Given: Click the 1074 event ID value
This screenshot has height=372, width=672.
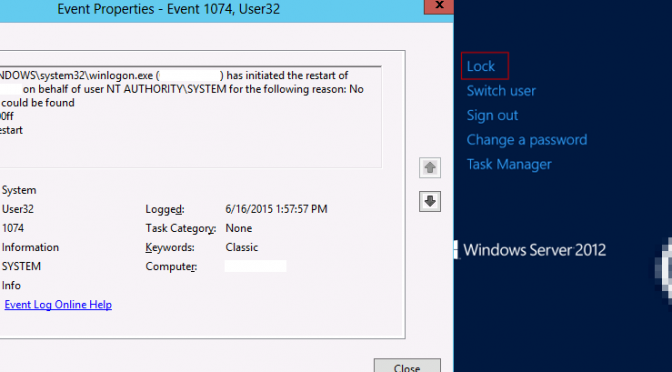Looking at the screenshot, I should (x=13, y=228).
